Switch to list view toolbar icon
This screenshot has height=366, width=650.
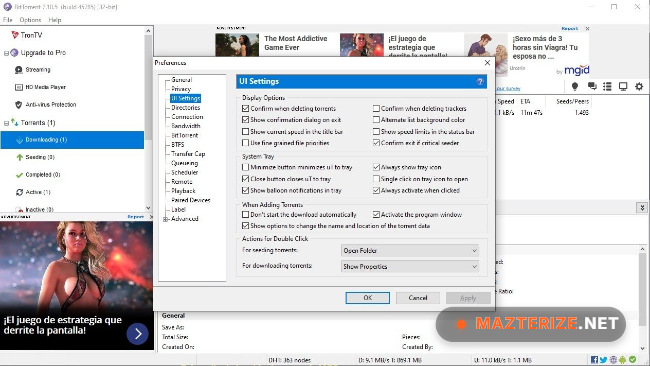point(607,86)
